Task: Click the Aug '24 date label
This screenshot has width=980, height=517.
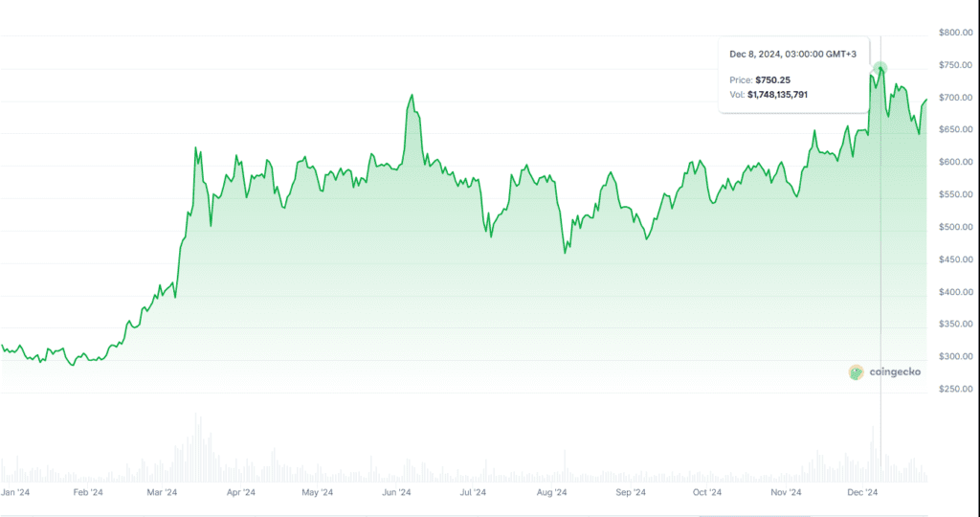Action: 552,493
